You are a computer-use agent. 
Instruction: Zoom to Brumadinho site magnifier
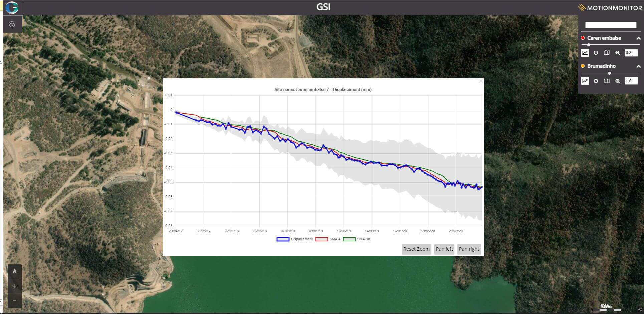pyautogui.click(x=618, y=81)
